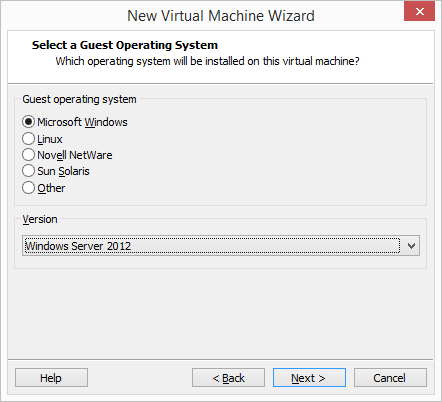The width and height of the screenshot is (442, 402).
Task: Open the Windows Server 2012 combo box
Action: [x=221, y=246]
